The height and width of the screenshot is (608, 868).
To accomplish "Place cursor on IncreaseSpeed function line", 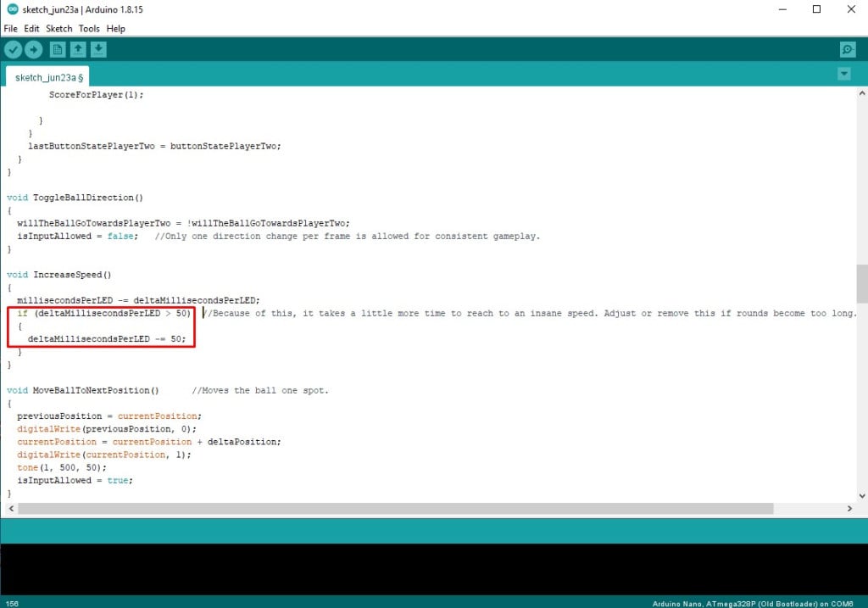I will (72, 275).
